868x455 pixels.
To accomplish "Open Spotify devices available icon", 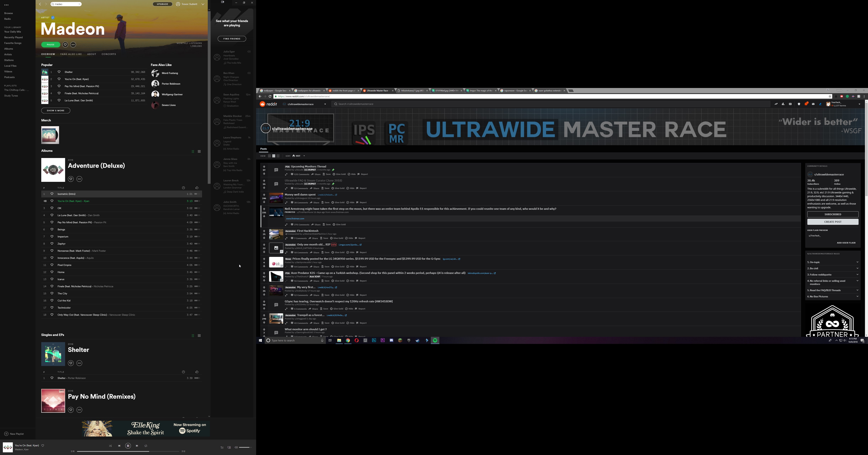I will click(229, 448).
